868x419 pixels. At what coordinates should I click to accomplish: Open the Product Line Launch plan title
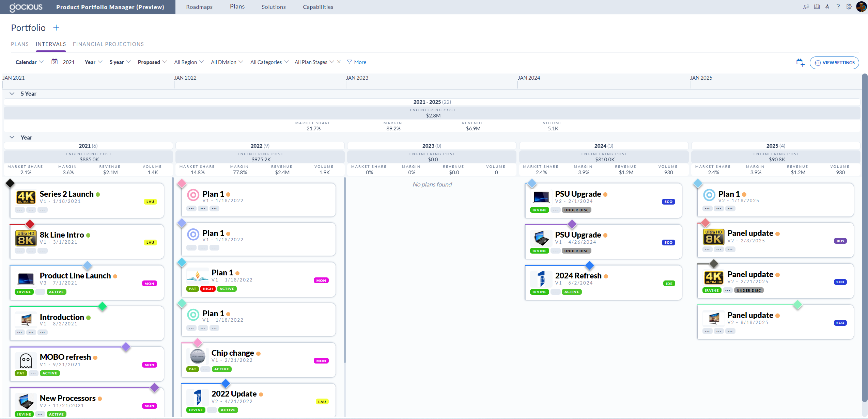pos(75,275)
